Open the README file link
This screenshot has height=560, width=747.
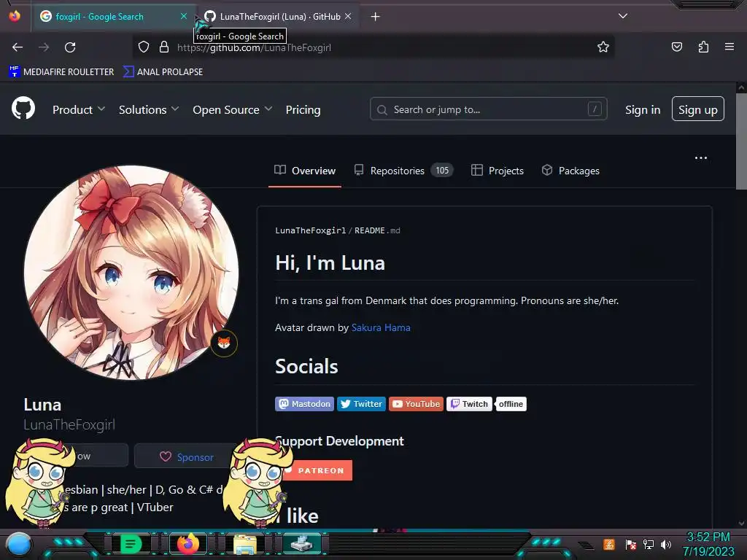pos(377,230)
